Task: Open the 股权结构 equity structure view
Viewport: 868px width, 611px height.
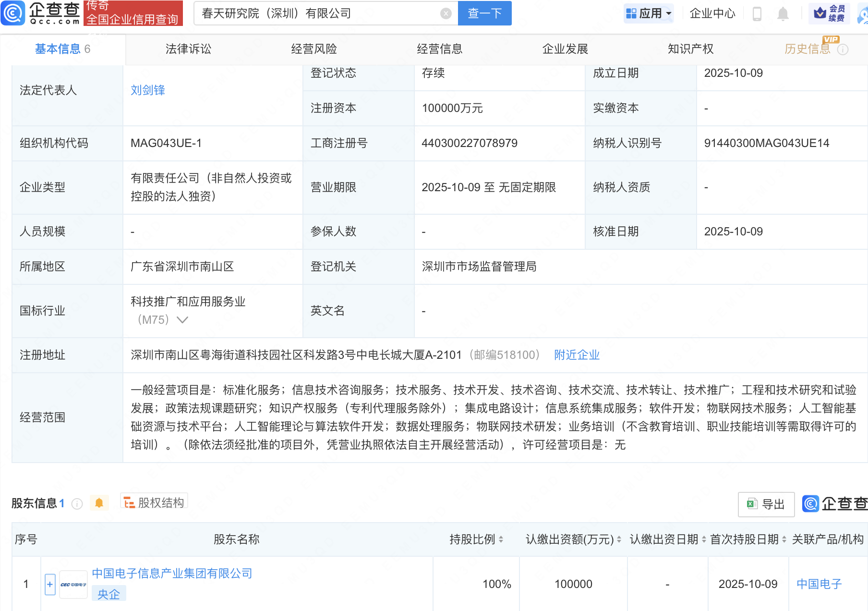Action: (x=154, y=502)
